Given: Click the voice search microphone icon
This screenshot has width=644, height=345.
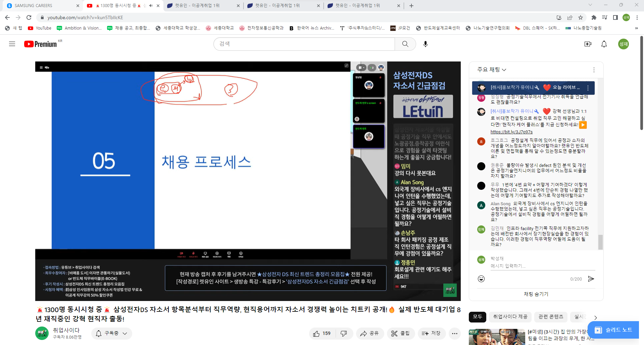Looking at the screenshot, I should click(425, 44).
